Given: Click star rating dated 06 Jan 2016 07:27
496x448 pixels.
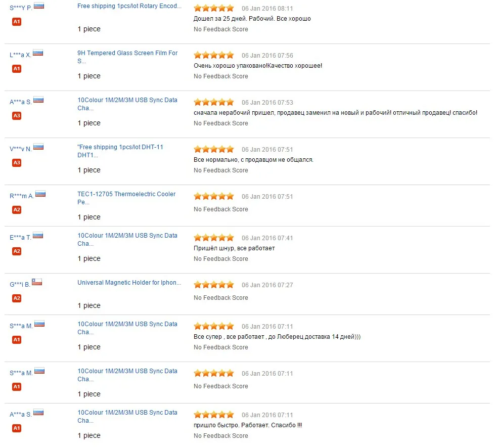Looking at the screenshot, I should point(214,285).
